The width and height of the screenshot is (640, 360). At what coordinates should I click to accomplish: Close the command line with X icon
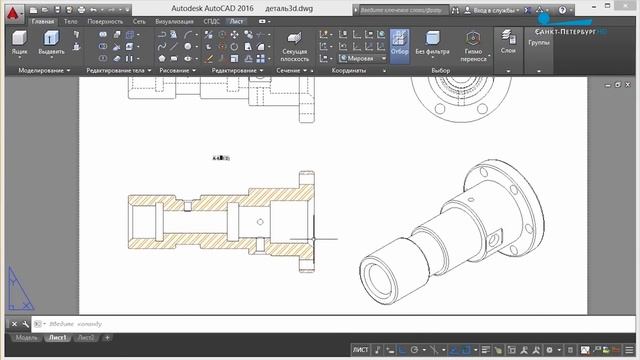(14, 324)
